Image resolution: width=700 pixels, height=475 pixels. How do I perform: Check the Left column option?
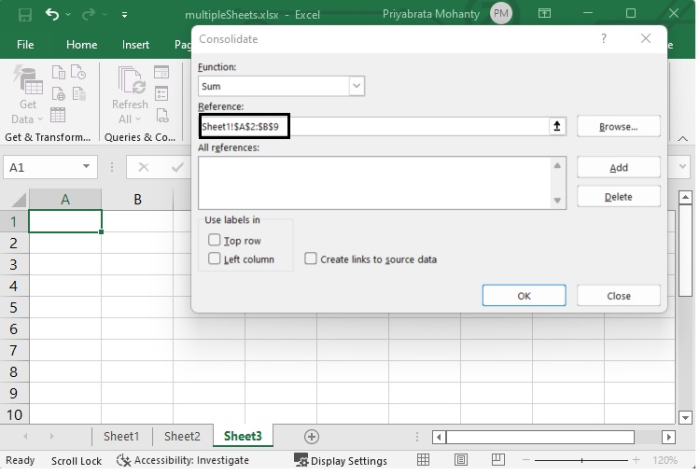(x=215, y=259)
